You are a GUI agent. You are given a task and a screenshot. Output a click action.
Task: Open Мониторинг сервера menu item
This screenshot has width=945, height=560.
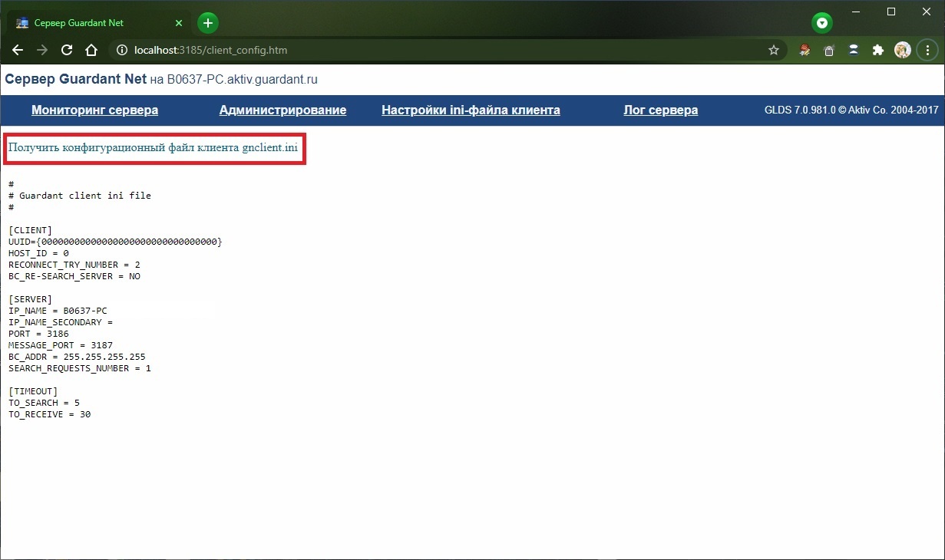tap(94, 110)
